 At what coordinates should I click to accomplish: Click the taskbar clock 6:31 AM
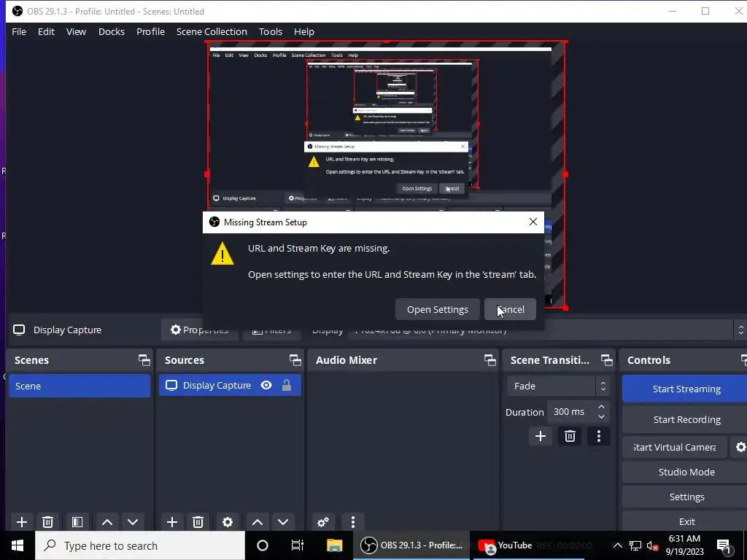(x=684, y=545)
